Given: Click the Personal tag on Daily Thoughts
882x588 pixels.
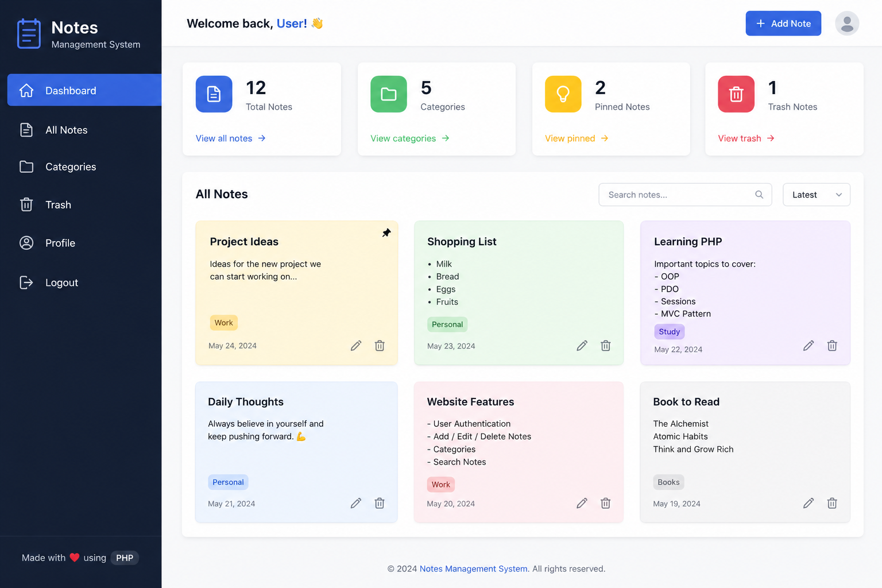Looking at the screenshot, I should (x=228, y=482).
